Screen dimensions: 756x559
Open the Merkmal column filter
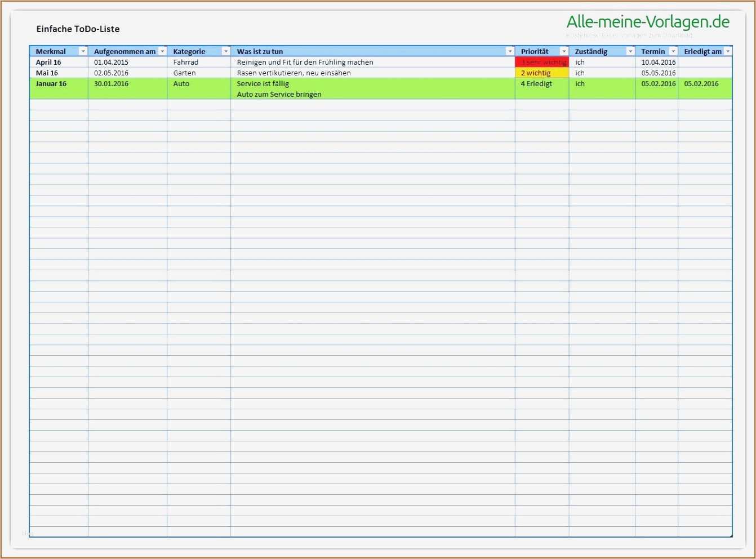(83, 51)
